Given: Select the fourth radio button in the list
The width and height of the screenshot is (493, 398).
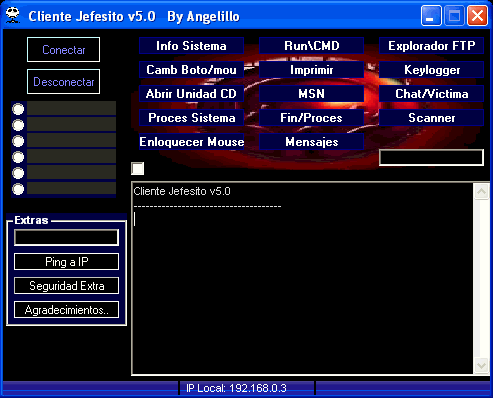Looking at the screenshot, I should click(x=18, y=157).
